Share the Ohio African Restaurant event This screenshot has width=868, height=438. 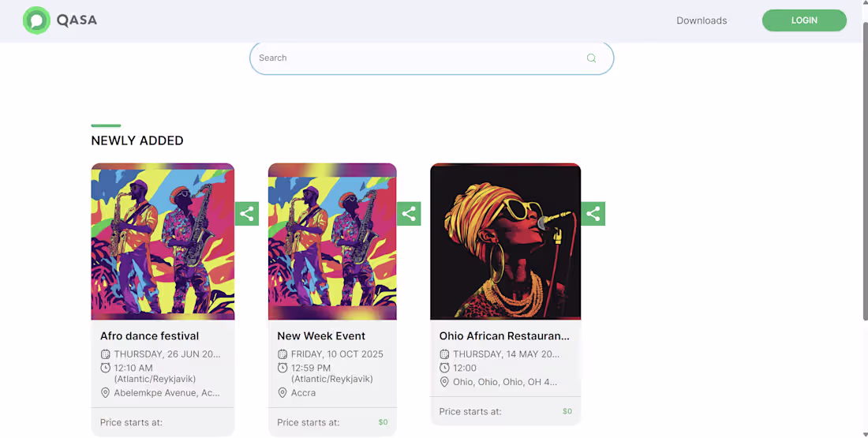593,214
